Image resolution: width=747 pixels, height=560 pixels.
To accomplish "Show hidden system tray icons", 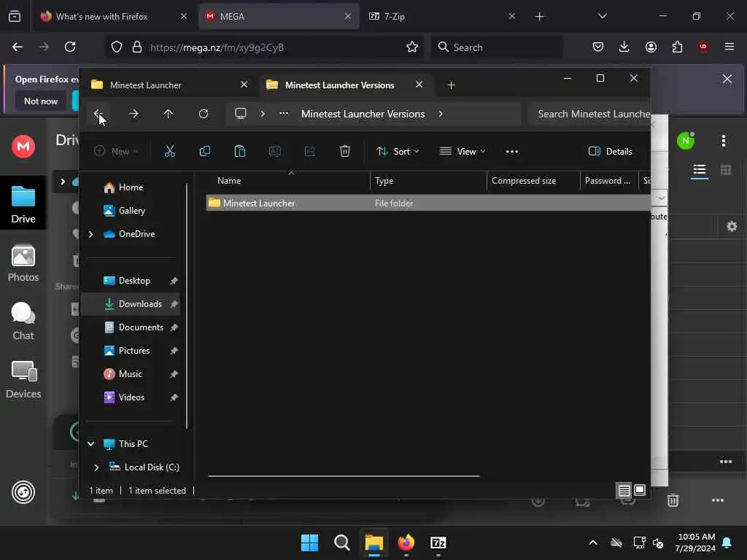I will click(x=593, y=542).
